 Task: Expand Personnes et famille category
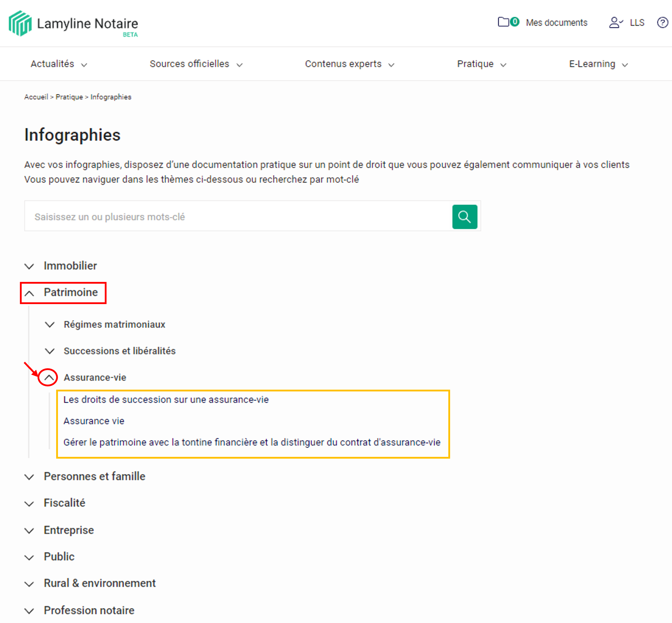29,477
